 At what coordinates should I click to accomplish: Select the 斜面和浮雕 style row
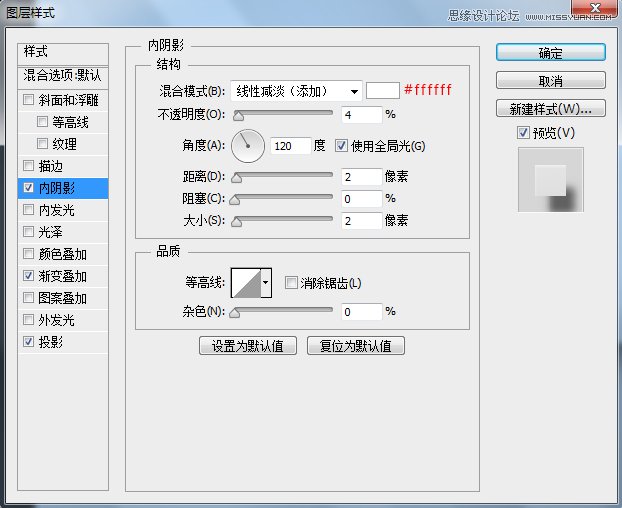coord(63,100)
